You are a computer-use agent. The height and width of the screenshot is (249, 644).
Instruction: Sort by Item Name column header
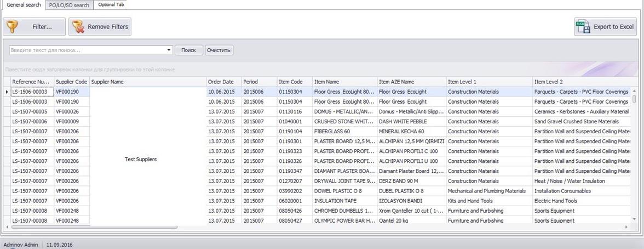point(344,82)
